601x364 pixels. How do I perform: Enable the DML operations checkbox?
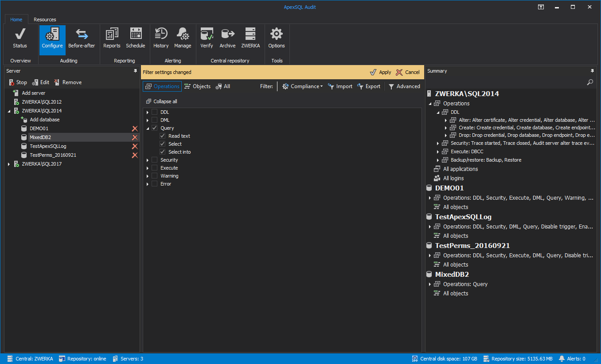coord(154,120)
